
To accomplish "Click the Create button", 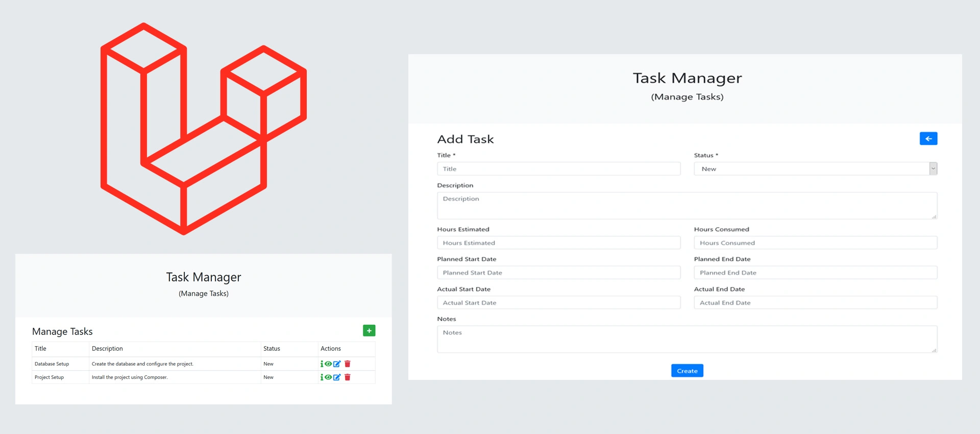I will pos(687,371).
